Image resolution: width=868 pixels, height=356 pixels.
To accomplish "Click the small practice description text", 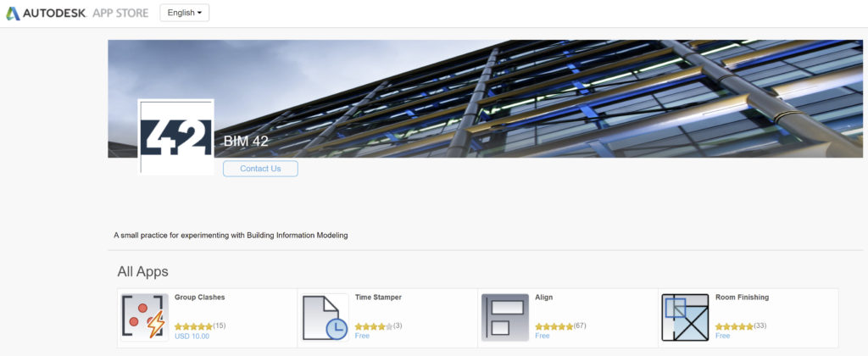I will (231, 236).
